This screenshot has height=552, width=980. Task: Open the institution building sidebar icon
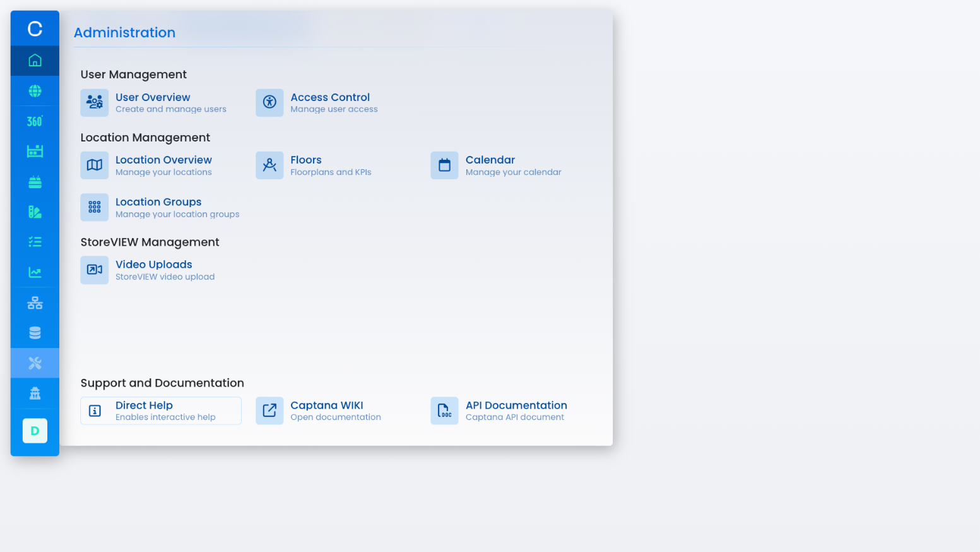pyautogui.click(x=35, y=393)
